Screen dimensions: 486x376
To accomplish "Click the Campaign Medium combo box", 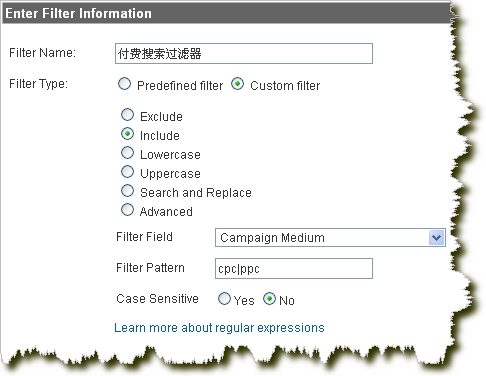I will click(330, 238).
